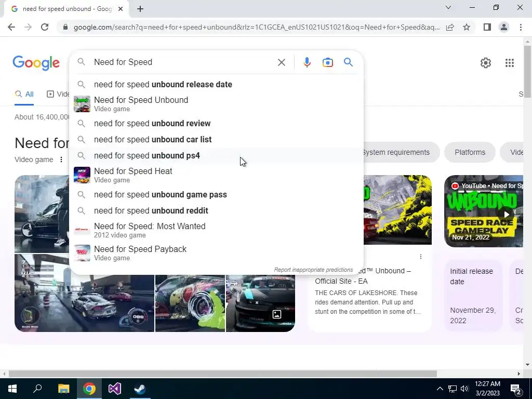This screenshot has width=532, height=399.
Task: Open the drifting car gameplay image
Action: (84, 293)
